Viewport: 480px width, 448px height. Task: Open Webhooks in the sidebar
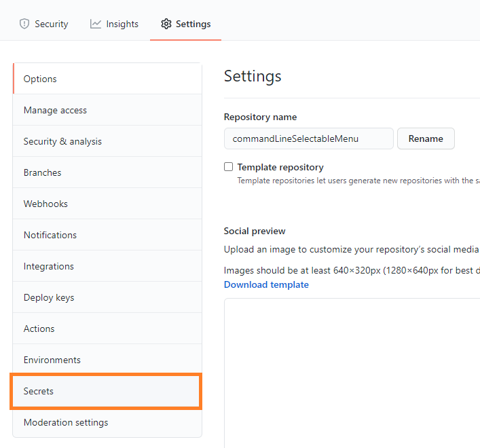click(45, 204)
